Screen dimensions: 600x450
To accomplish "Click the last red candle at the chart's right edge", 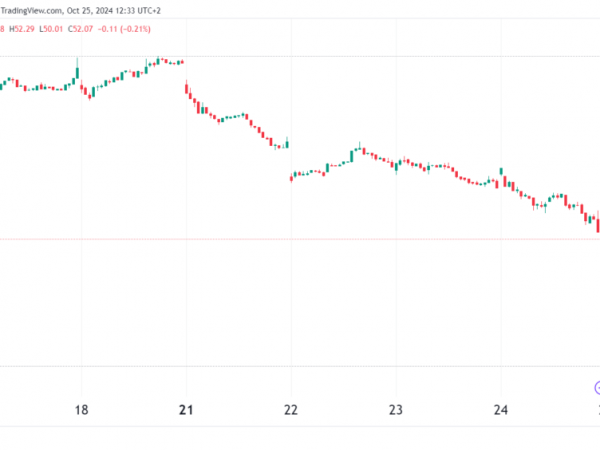I will coord(597,224).
